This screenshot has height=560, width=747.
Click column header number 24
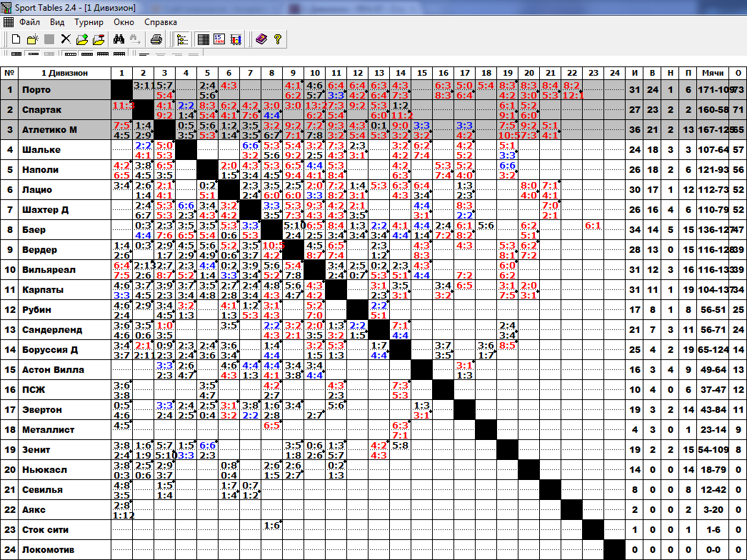pos(615,73)
